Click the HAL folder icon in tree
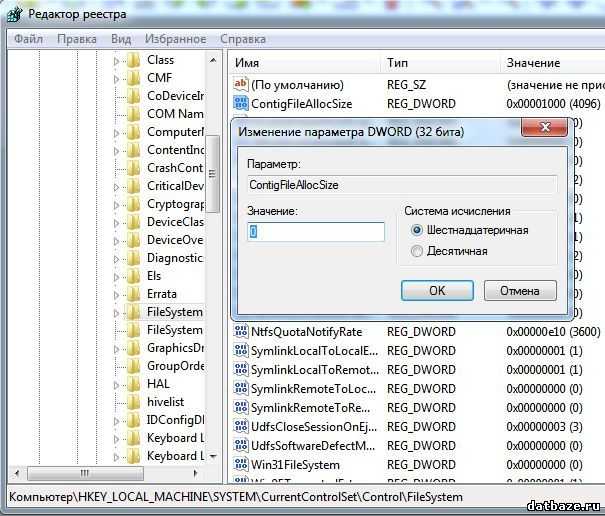Viewport: 605px width, 516px height. point(134,384)
